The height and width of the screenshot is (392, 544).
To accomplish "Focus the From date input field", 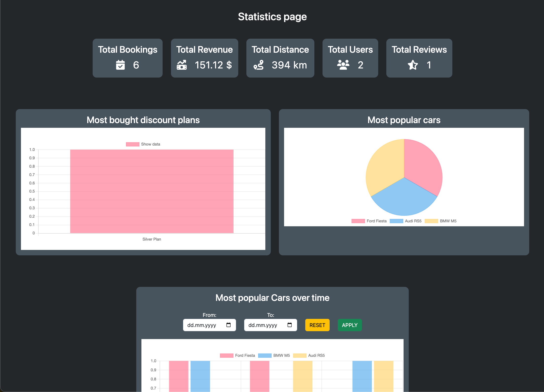I will point(209,325).
